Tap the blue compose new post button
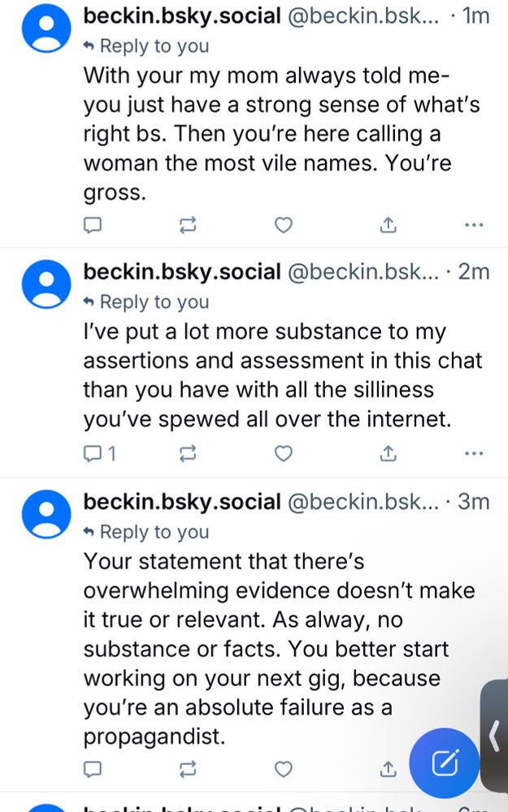This screenshot has width=508, height=812. [x=445, y=762]
